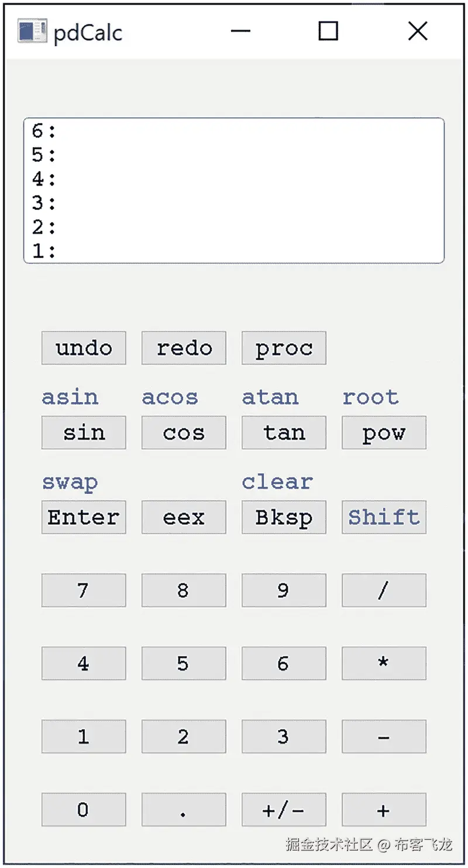Select the tan function button
468x868 pixels.
click(283, 433)
